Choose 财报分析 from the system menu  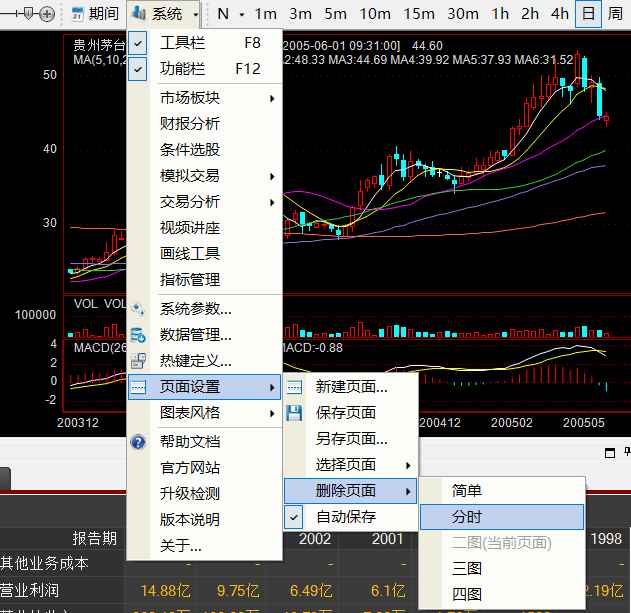point(190,124)
